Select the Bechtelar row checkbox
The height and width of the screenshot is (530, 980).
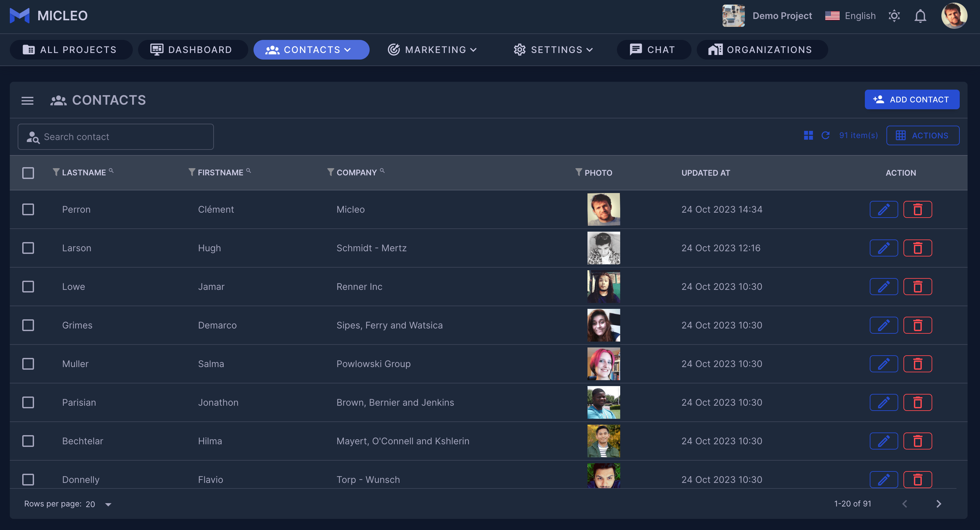click(28, 441)
